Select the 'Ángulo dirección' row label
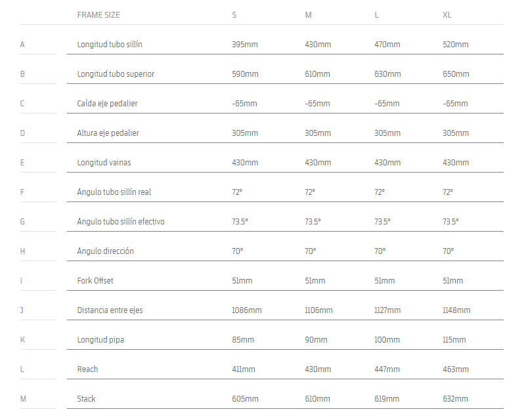This screenshot has height=420, width=522. 105,251
